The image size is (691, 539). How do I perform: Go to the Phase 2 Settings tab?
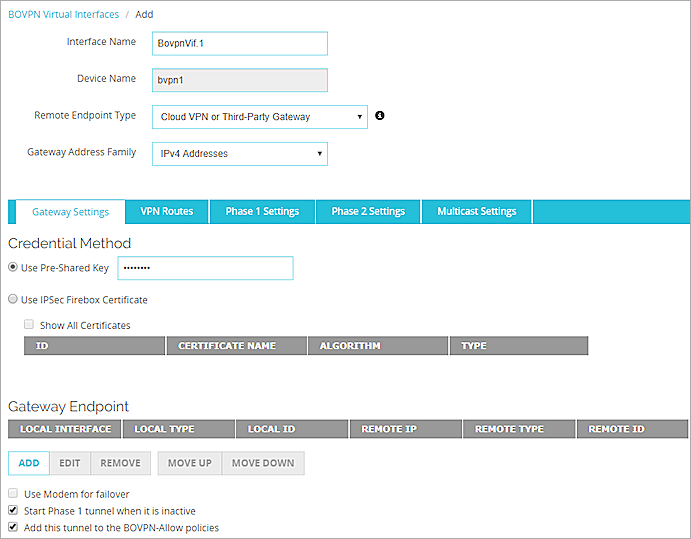point(368,212)
